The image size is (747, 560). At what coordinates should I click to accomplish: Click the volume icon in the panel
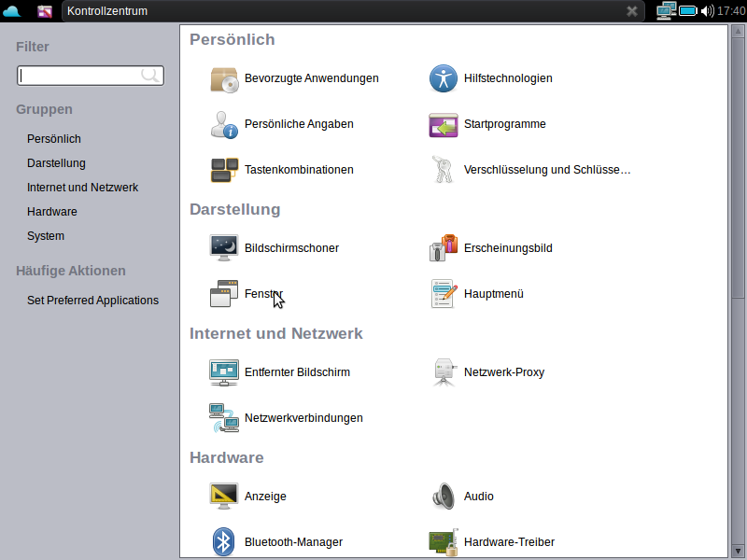(x=707, y=10)
